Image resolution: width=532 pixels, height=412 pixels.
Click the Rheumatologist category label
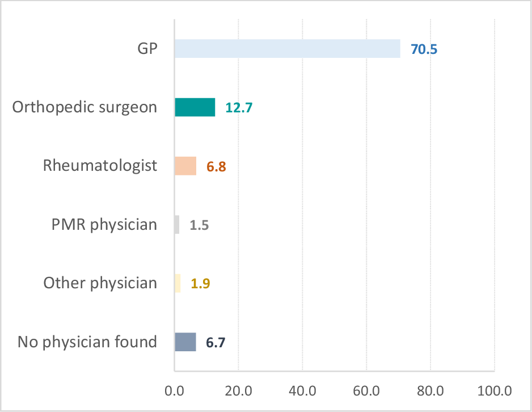click(100, 166)
